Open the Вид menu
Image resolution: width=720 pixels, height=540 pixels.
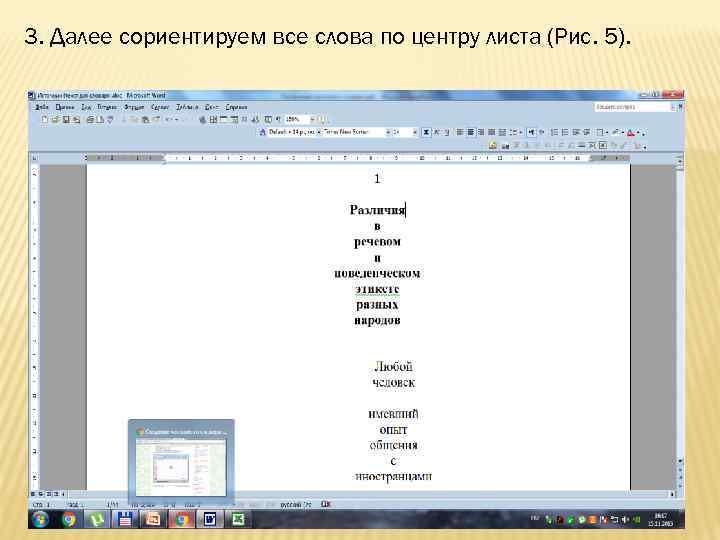86,107
